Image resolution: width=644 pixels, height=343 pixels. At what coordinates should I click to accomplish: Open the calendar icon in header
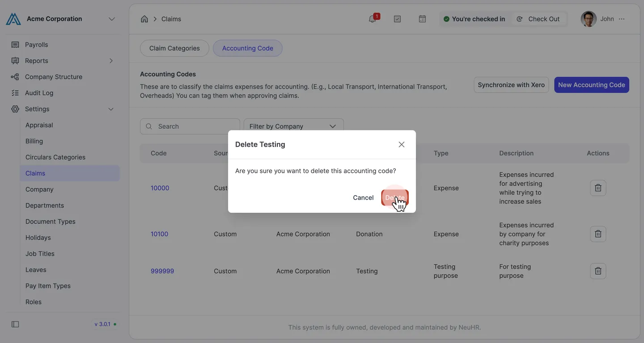pos(422,19)
